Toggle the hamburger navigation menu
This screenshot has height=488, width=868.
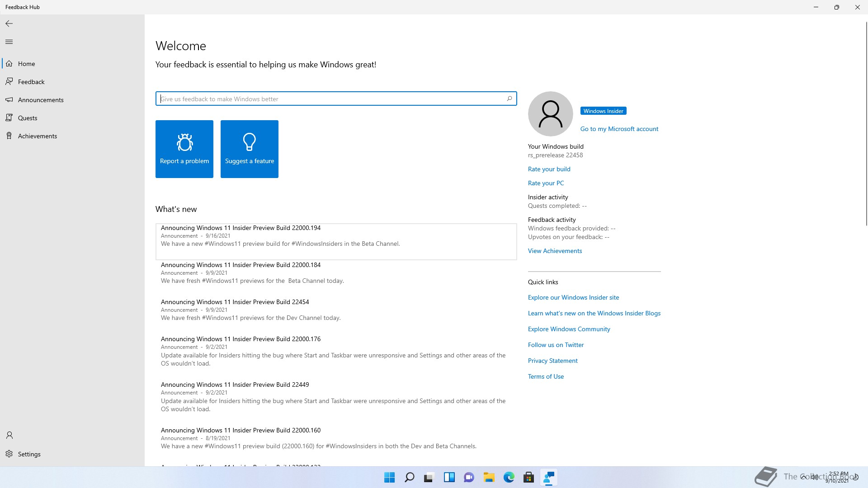[9, 42]
